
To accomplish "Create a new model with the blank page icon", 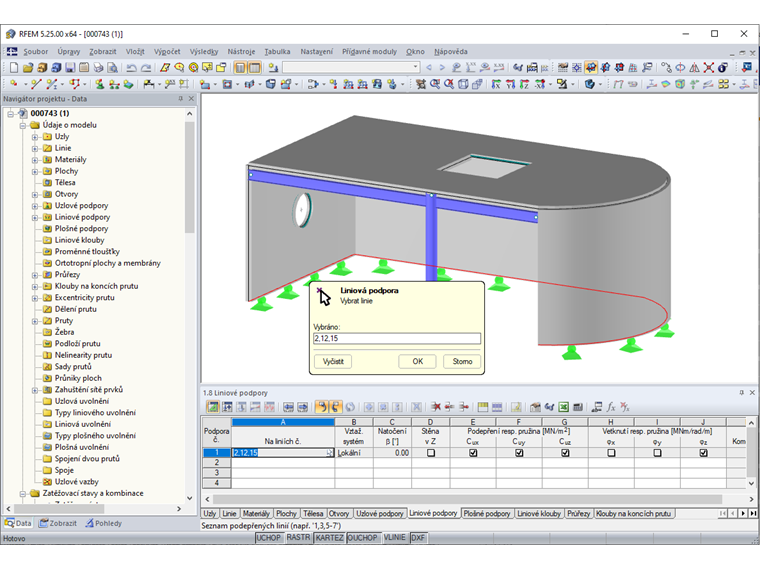I will pyautogui.click(x=14, y=68).
